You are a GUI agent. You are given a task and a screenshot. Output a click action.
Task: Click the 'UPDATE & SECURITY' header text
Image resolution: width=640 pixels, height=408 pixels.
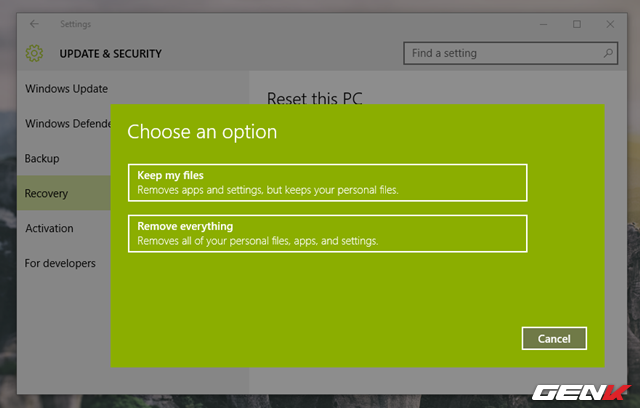coord(110,53)
